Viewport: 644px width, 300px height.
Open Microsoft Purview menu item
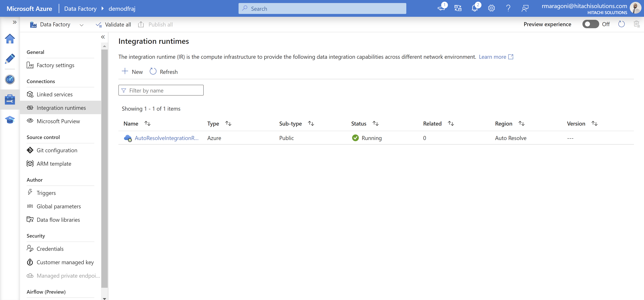pos(61,121)
